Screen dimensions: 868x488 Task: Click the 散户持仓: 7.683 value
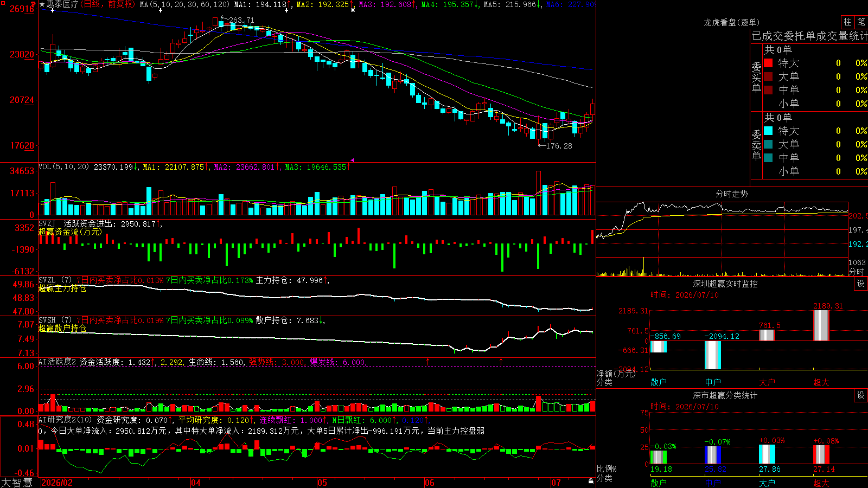pos(288,320)
